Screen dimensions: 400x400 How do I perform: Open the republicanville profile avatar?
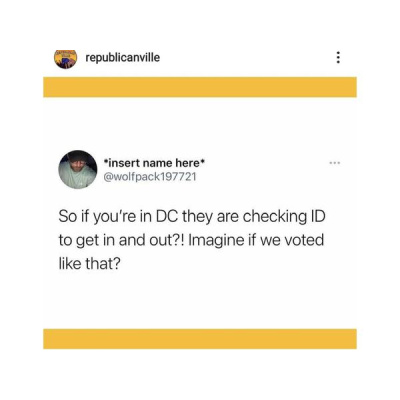[66, 59]
